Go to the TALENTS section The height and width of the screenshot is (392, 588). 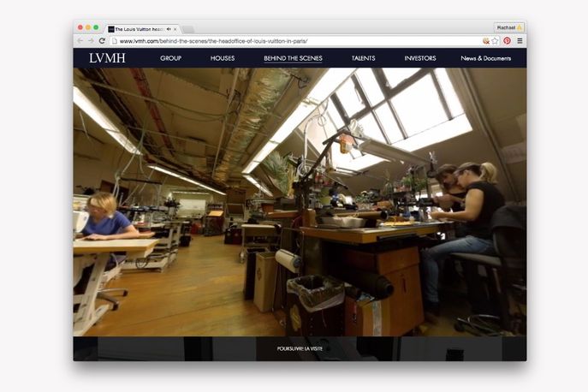[x=363, y=58]
